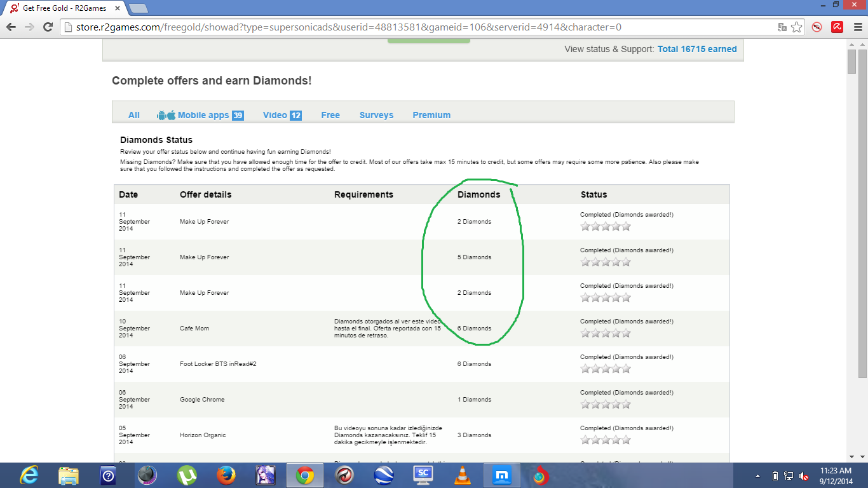Switch to the Premium offers tab

(x=431, y=115)
